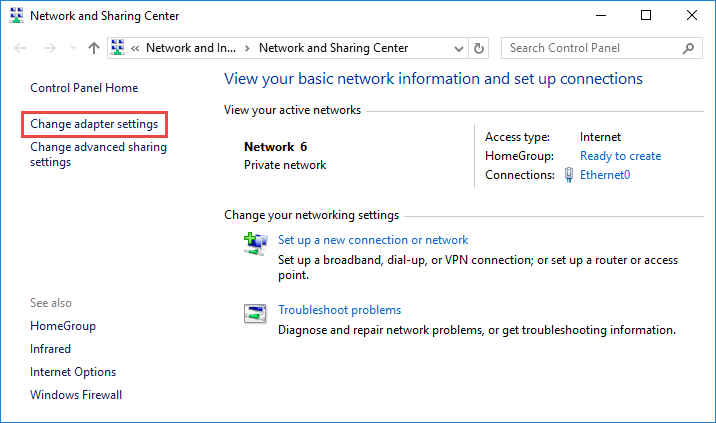Open the recent locations dropdown arrow
The image size is (716, 423).
click(x=73, y=48)
